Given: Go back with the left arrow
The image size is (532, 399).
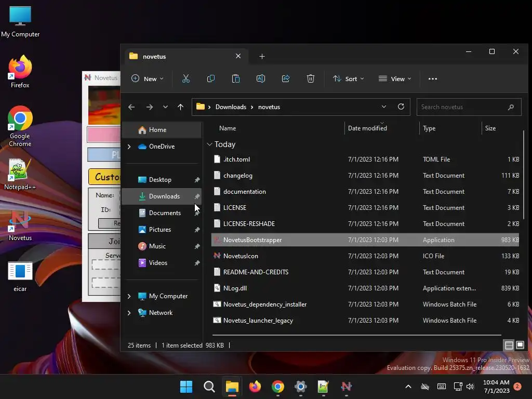Looking at the screenshot, I should point(131,107).
